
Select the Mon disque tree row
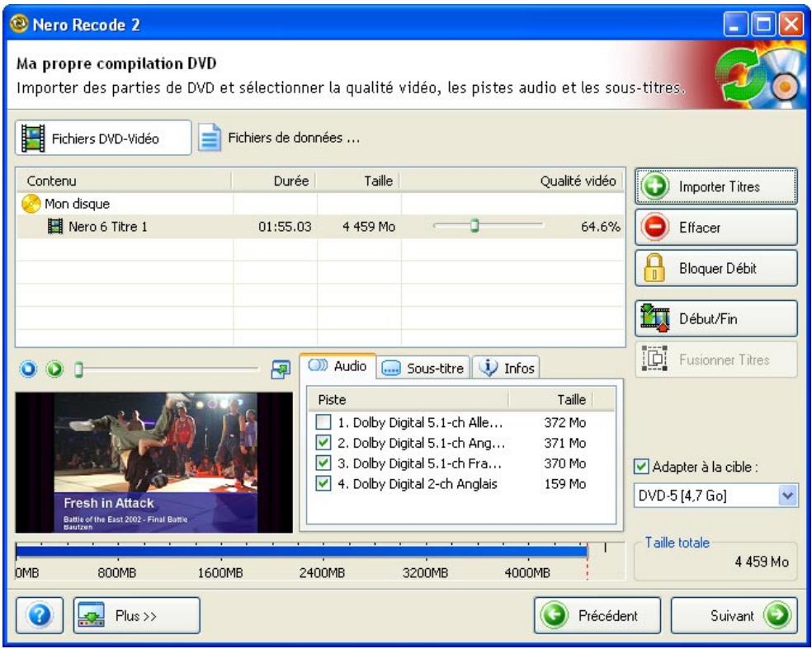coord(320,204)
